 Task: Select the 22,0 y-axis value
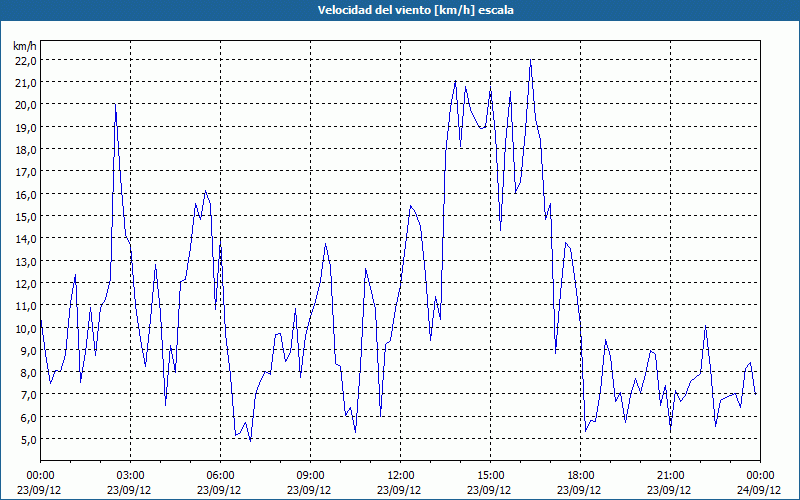[x=26, y=60]
